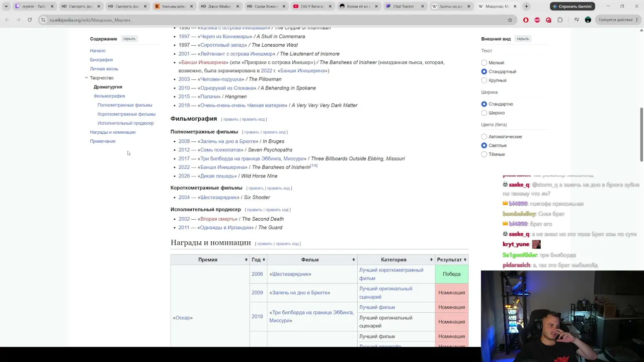
Task: Go to 'Примечания' in contents
Action: [103, 141]
